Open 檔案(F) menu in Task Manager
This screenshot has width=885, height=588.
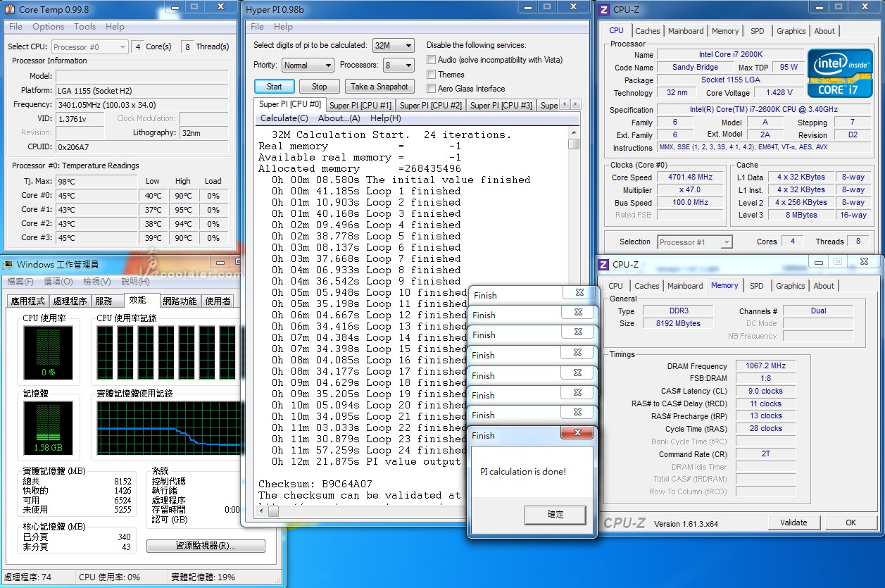20,282
